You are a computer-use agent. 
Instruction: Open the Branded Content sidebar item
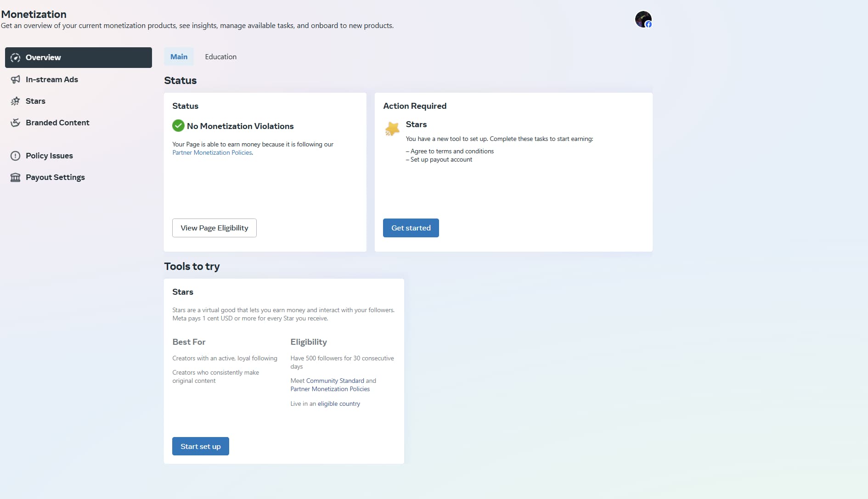pyautogui.click(x=57, y=123)
